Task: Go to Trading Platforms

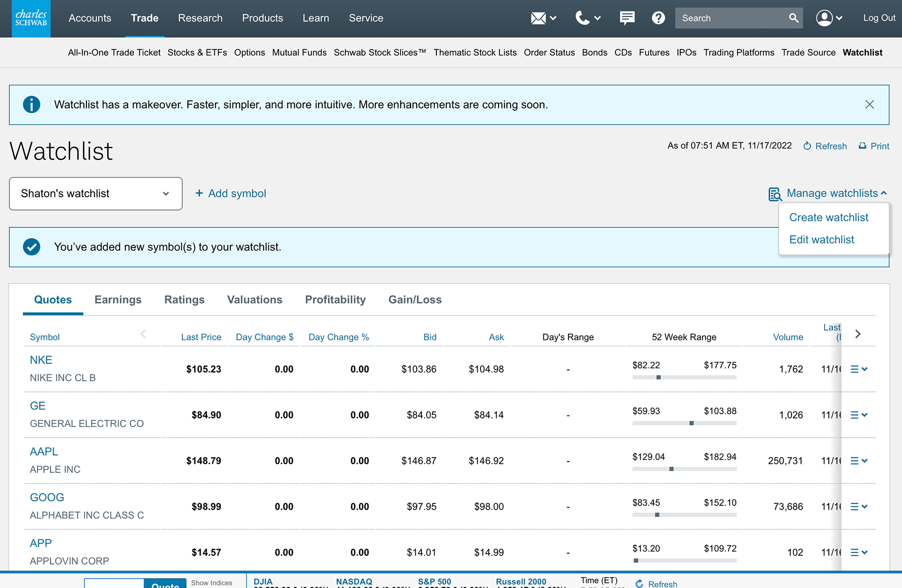Action: coord(739,53)
